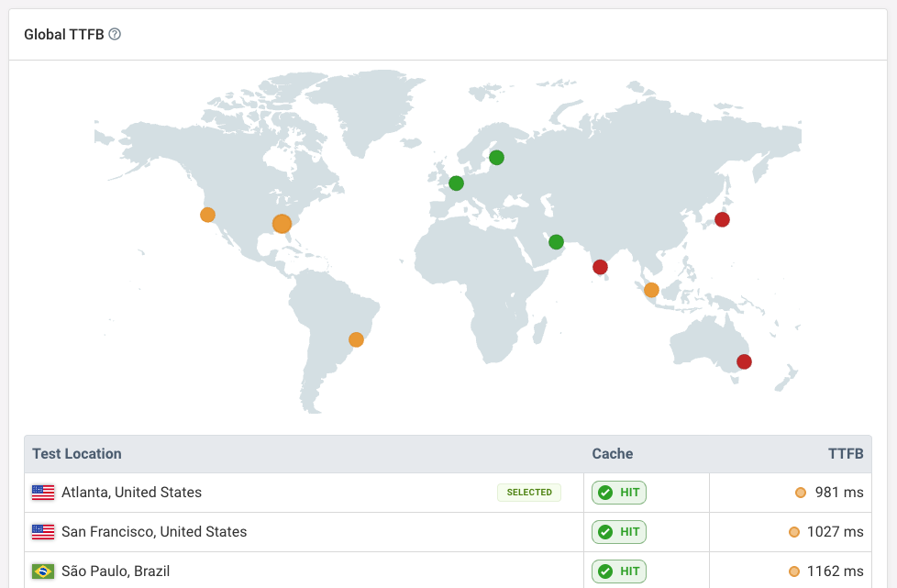This screenshot has width=897, height=588.
Task: Select the Australia red map marker
Action: [x=744, y=361]
